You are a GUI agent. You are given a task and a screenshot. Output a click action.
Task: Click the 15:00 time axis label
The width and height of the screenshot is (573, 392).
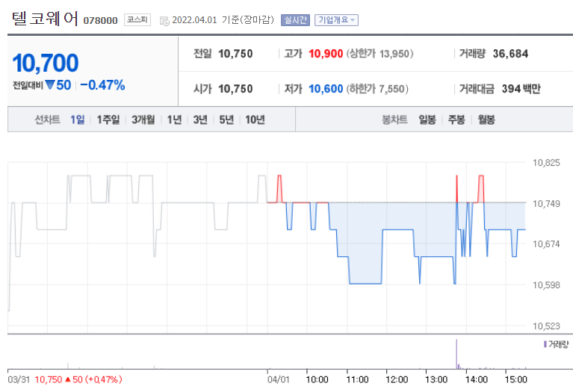515,379
